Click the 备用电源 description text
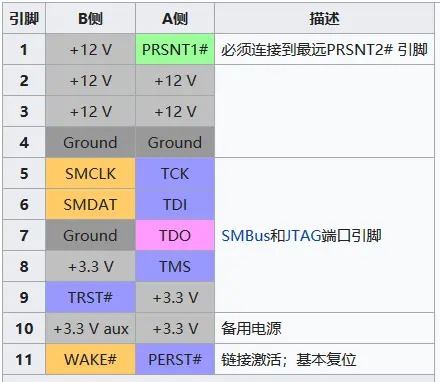440x382 pixels. pyautogui.click(x=251, y=328)
